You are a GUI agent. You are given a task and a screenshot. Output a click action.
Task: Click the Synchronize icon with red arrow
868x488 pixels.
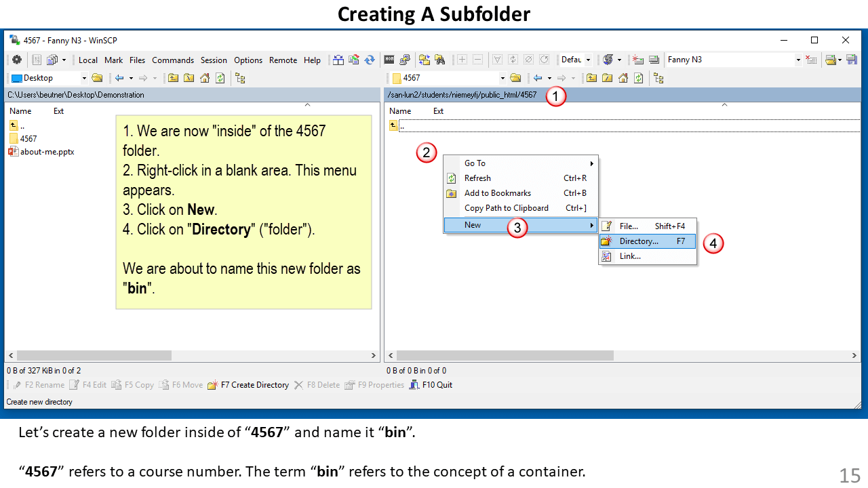click(353, 60)
